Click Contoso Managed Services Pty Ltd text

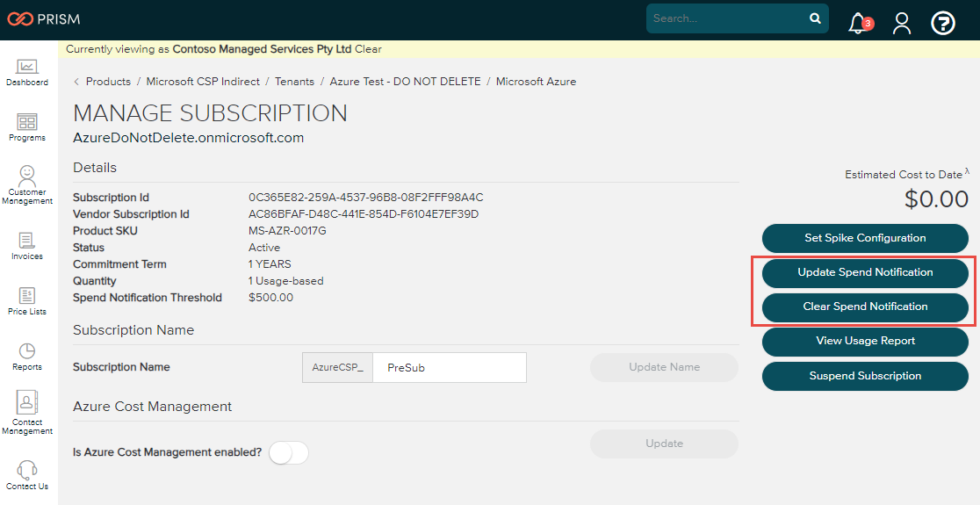coord(263,49)
